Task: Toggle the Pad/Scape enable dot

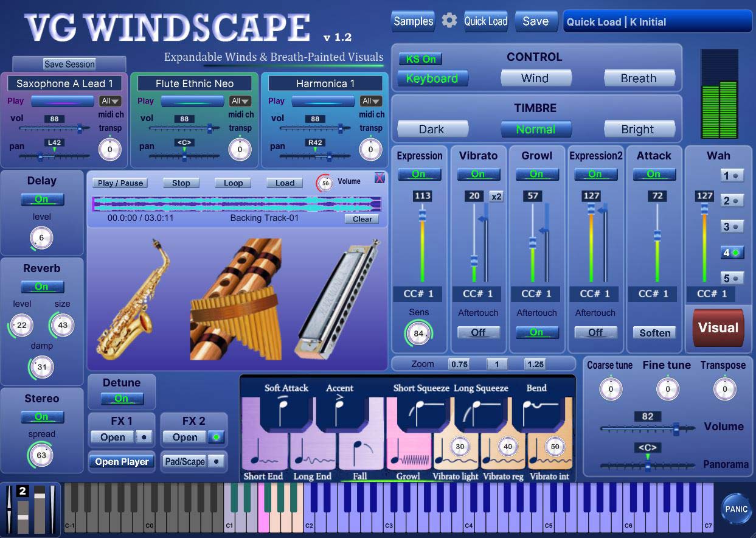Action: pyautogui.click(x=216, y=461)
